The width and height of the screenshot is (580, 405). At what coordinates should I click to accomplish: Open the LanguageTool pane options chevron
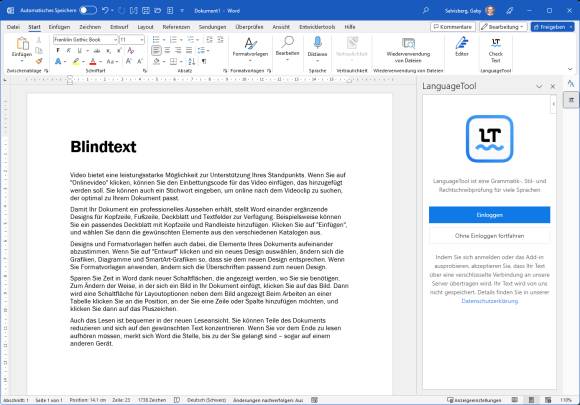click(x=539, y=86)
